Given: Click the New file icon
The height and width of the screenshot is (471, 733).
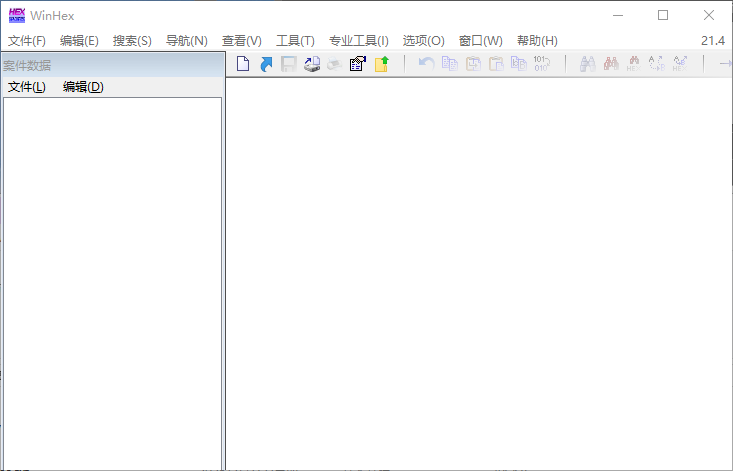Looking at the screenshot, I should tap(243, 64).
